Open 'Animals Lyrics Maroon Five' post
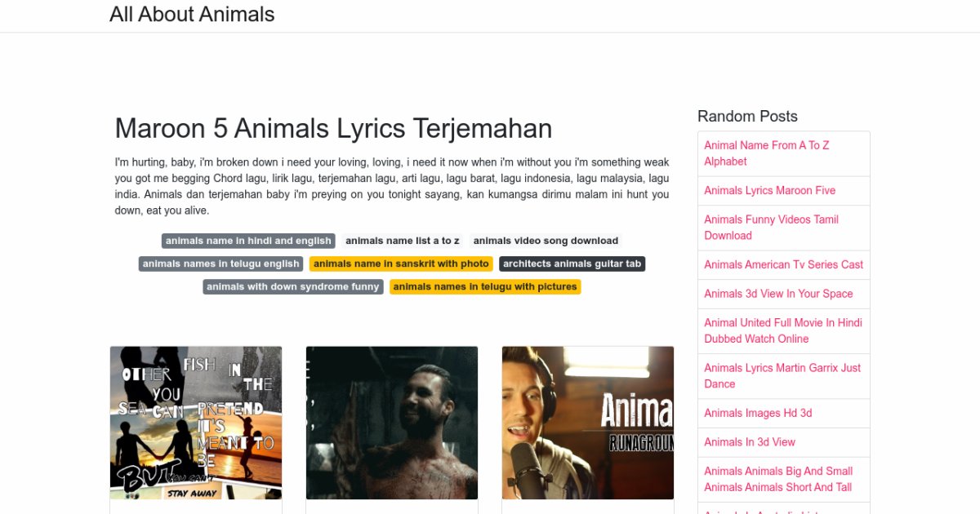980x514 pixels. click(x=769, y=190)
